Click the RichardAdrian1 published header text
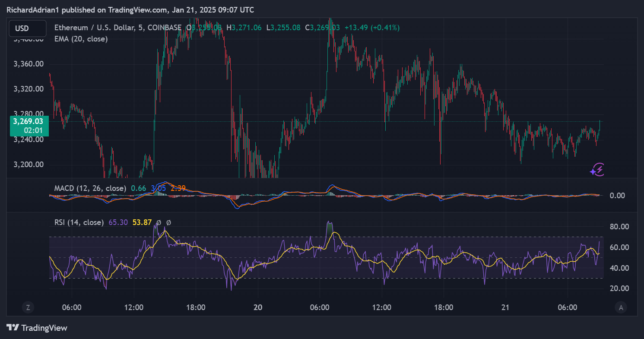This screenshot has width=644, height=339. pyautogui.click(x=130, y=10)
